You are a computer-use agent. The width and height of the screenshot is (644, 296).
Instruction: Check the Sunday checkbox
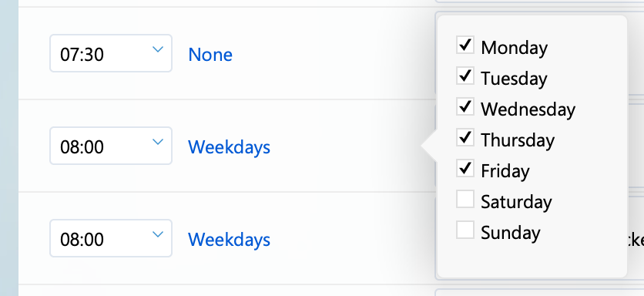tap(465, 230)
